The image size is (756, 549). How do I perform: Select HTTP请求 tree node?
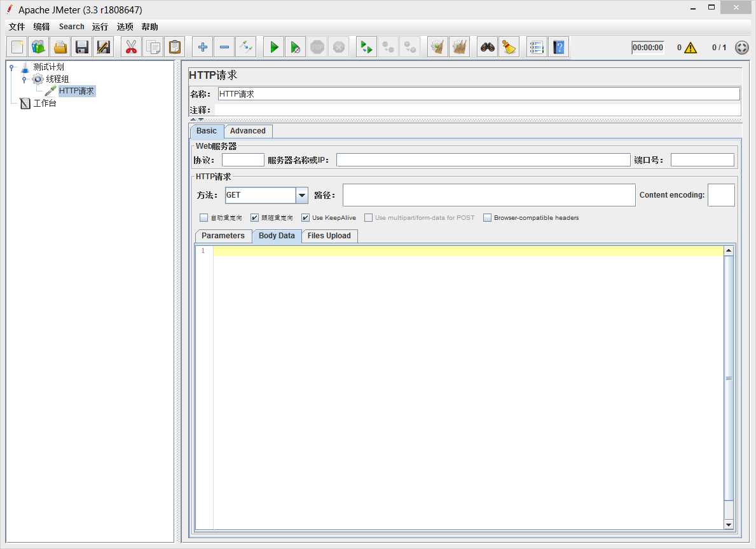(x=77, y=91)
